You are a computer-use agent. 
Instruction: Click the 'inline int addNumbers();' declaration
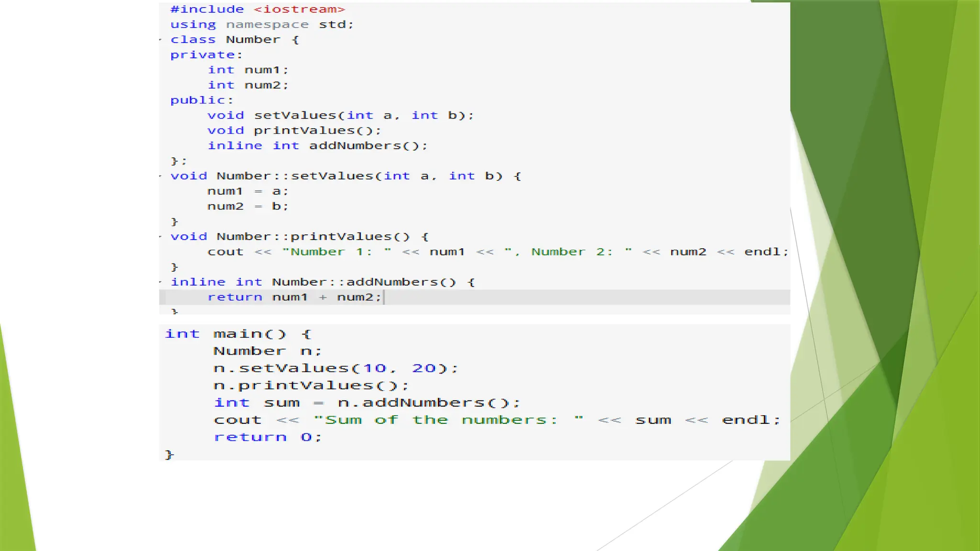click(317, 146)
